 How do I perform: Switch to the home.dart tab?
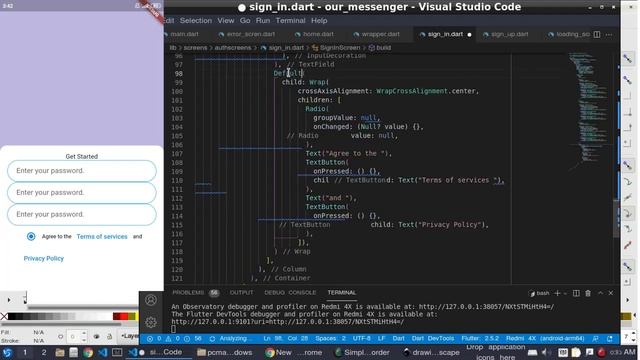tap(314, 34)
